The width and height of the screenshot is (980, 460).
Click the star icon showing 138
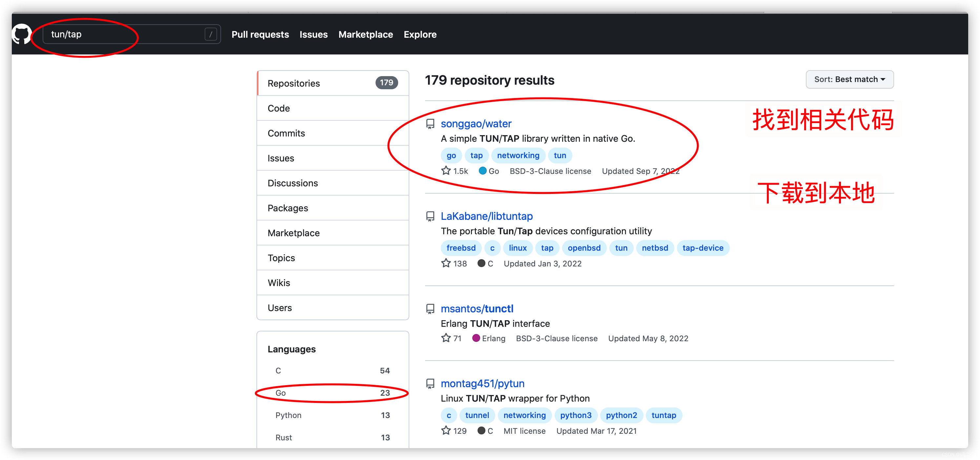[446, 263]
